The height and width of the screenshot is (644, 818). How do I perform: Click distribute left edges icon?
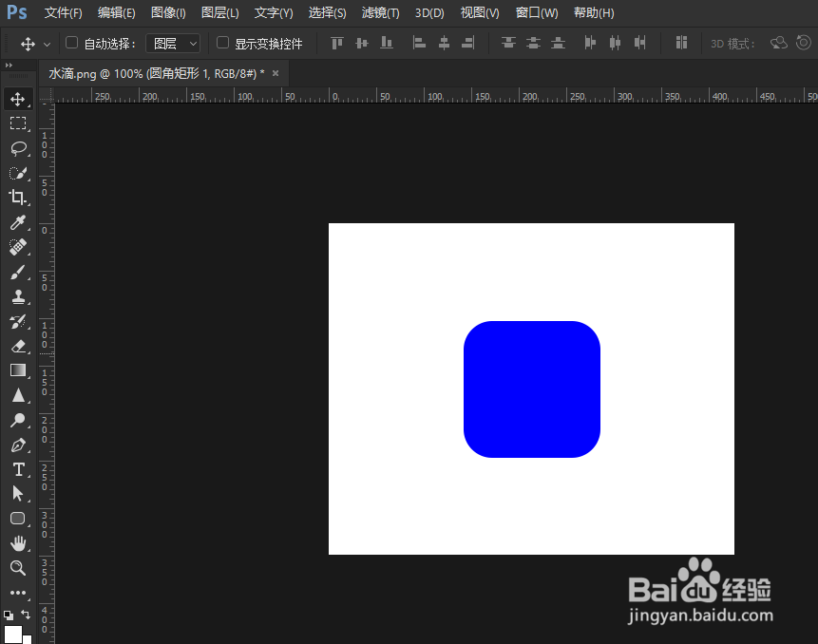pos(590,43)
